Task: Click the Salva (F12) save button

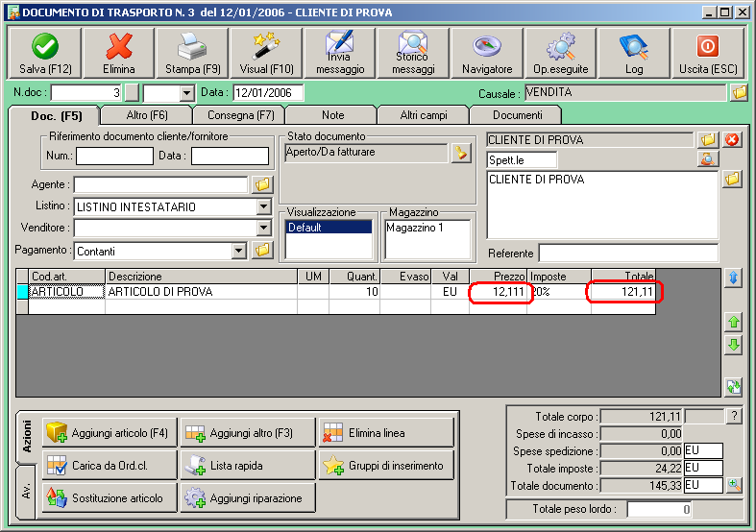Action: tap(44, 52)
